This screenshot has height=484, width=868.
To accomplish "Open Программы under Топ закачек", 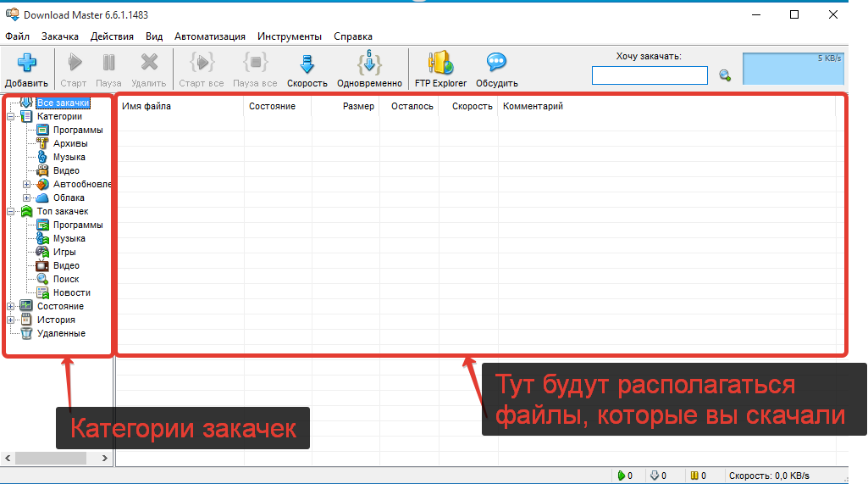I will click(78, 225).
